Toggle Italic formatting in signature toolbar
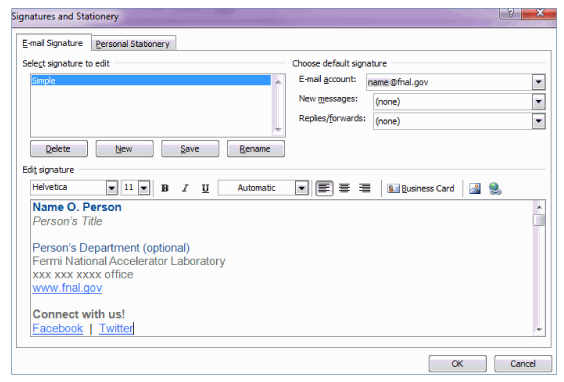 tap(185, 188)
